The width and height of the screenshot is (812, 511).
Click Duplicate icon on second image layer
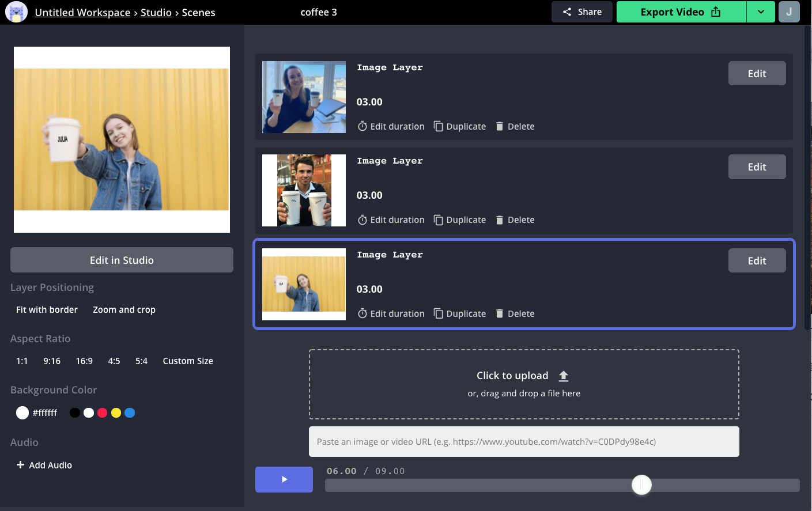[439, 220]
